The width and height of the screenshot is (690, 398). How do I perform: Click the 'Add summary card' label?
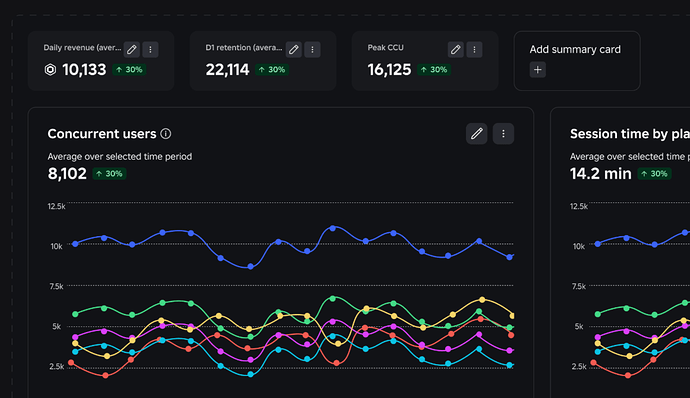pos(575,49)
